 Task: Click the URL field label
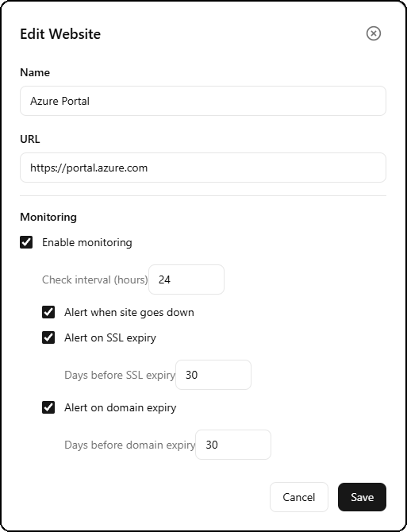coord(30,139)
